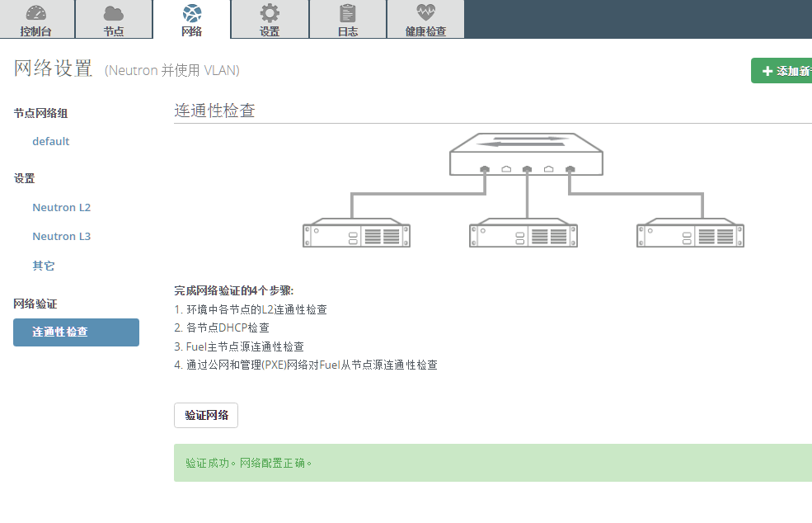Click the dashboard gauge icon for 控制台
The image size is (812, 523).
36,13
